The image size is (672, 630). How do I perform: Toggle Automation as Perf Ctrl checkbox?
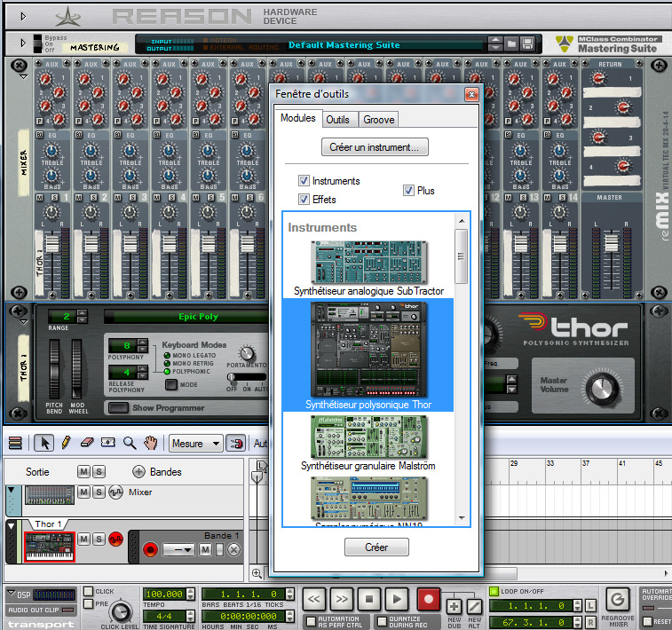point(312,621)
